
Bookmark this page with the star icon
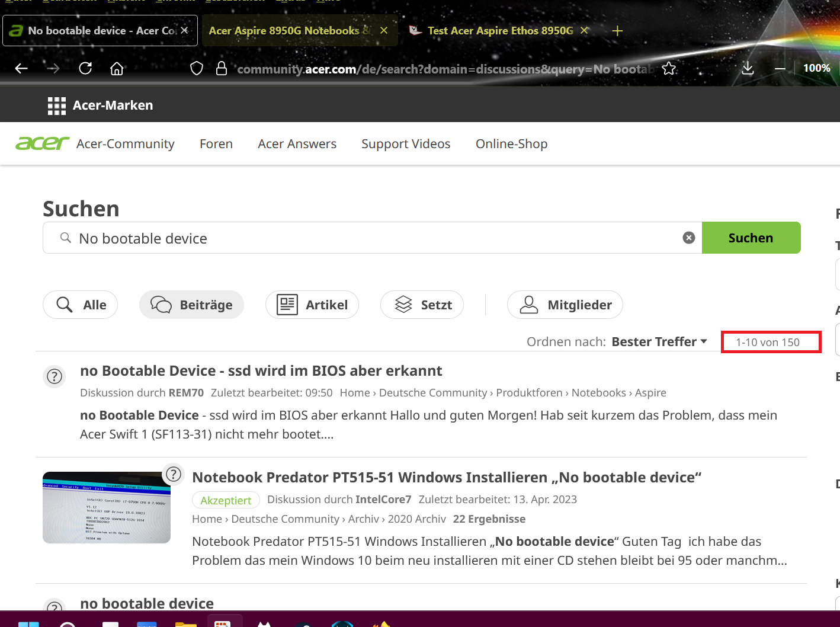click(669, 69)
